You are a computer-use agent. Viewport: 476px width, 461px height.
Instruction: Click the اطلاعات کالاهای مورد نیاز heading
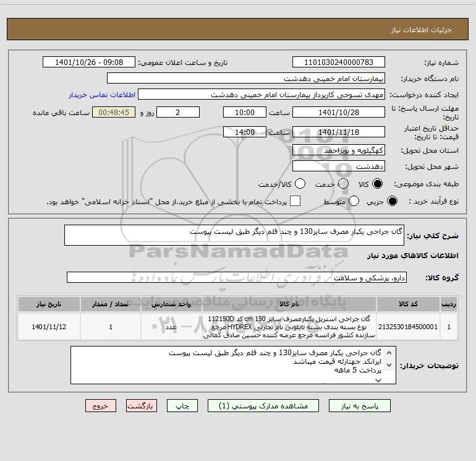click(x=412, y=256)
